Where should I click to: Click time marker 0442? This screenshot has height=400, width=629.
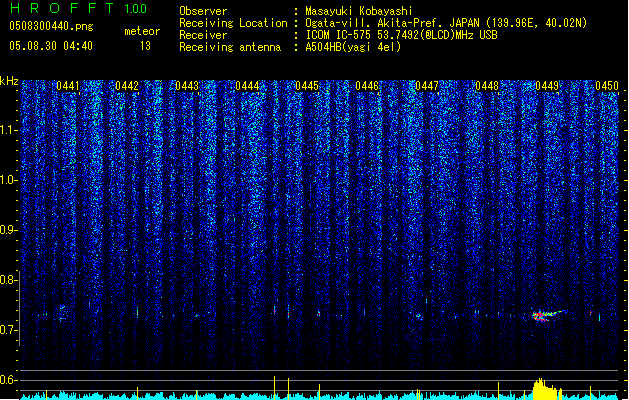pos(127,86)
